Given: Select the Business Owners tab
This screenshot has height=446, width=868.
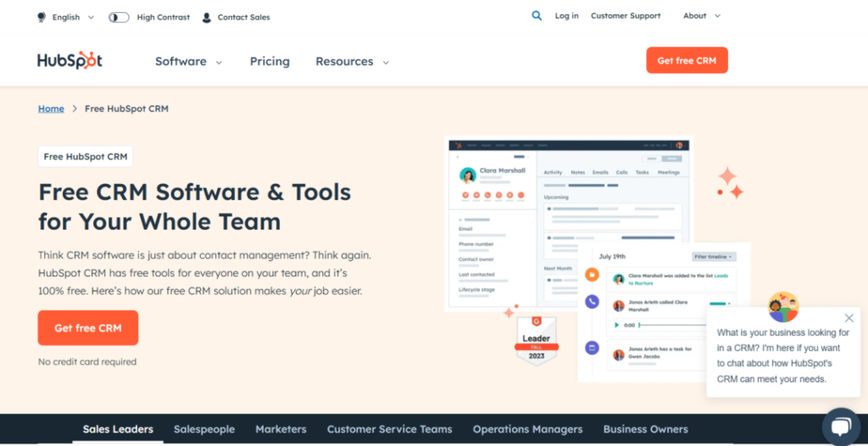Looking at the screenshot, I should tap(645, 429).
